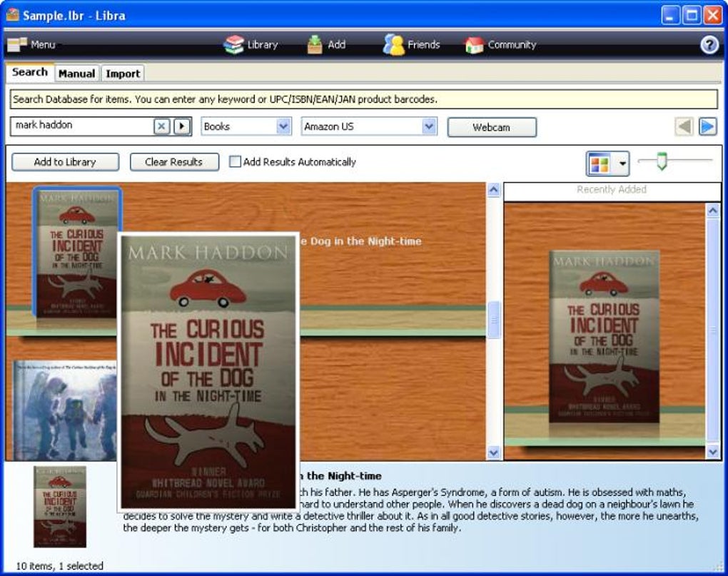The width and height of the screenshot is (728, 576).
Task: Close the Libra window
Action: coord(712,15)
